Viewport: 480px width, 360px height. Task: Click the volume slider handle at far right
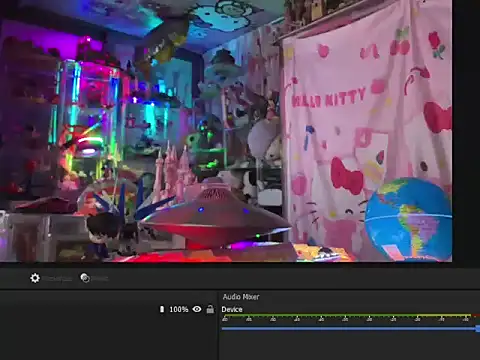coord(478,329)
